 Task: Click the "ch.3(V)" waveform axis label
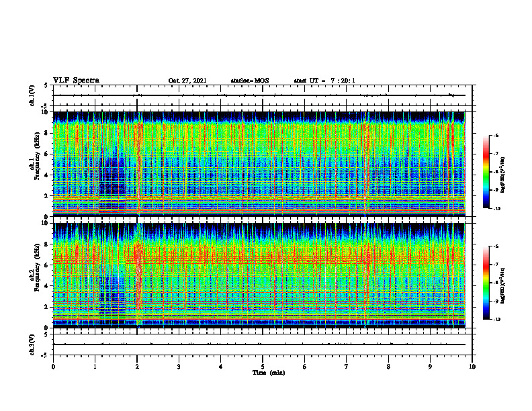pyautogui.click(x=32, y=345)
